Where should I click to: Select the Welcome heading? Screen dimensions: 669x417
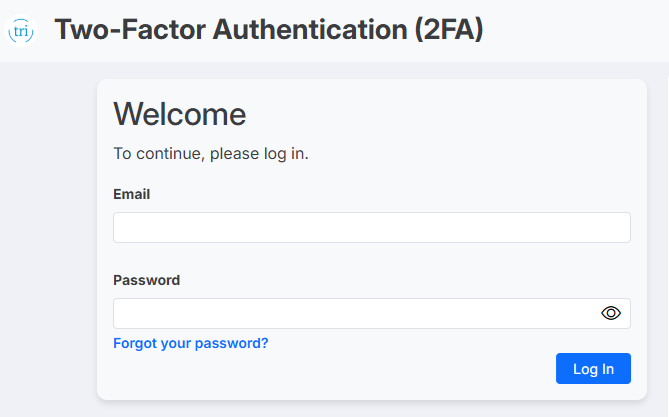click(180, 114)
